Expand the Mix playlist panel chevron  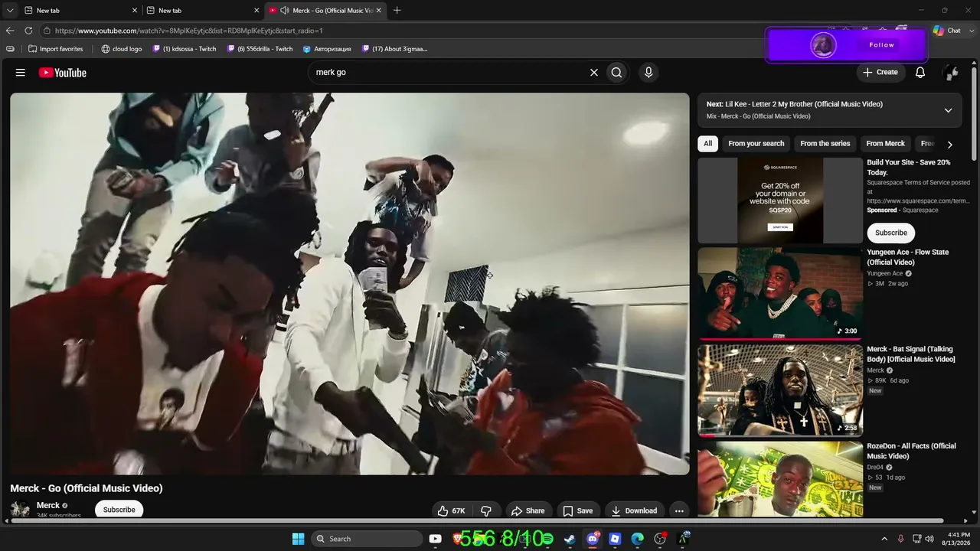pos(948,110)
